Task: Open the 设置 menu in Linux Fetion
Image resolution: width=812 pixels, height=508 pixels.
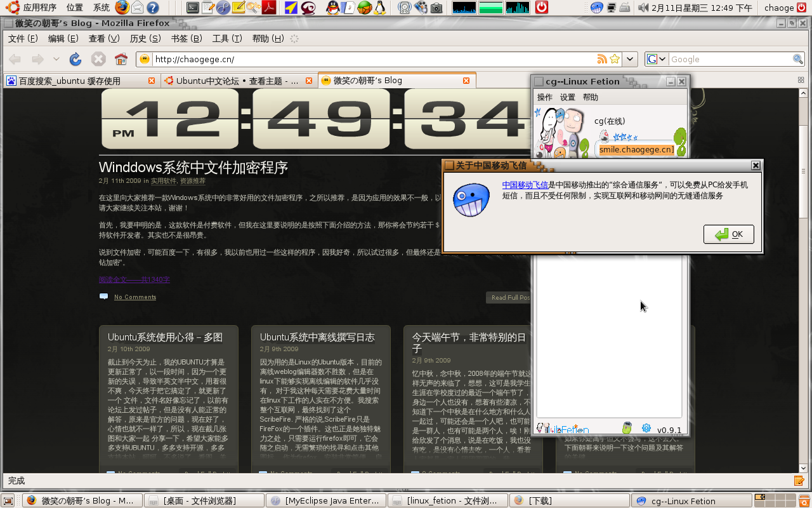Action: click(x=568, y=97)
